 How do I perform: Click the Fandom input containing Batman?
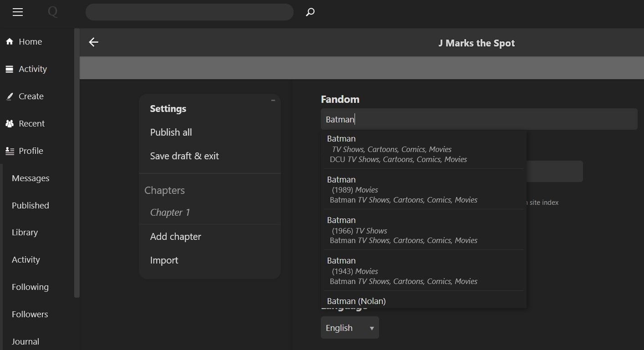[479, 119]
